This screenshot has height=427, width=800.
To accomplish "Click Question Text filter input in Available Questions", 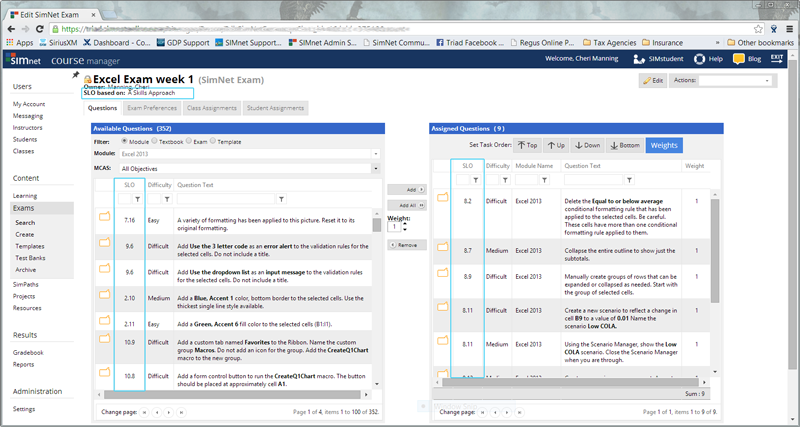I will tap(226, 199).
